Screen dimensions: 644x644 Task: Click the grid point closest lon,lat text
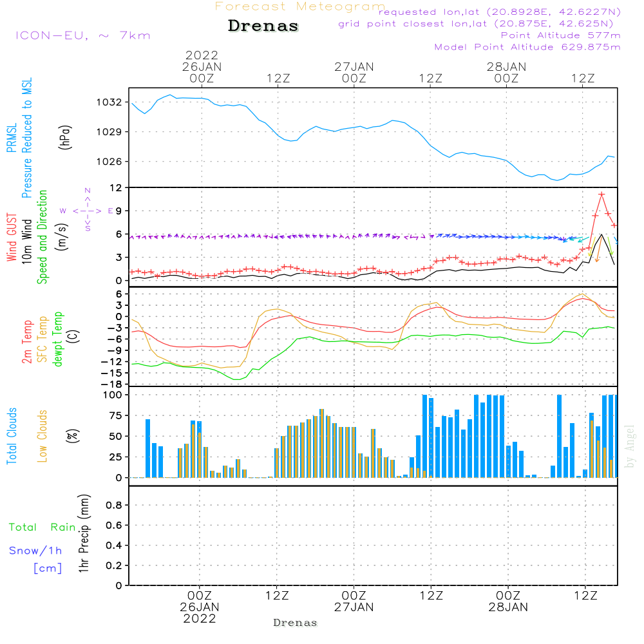coord(480,24)
